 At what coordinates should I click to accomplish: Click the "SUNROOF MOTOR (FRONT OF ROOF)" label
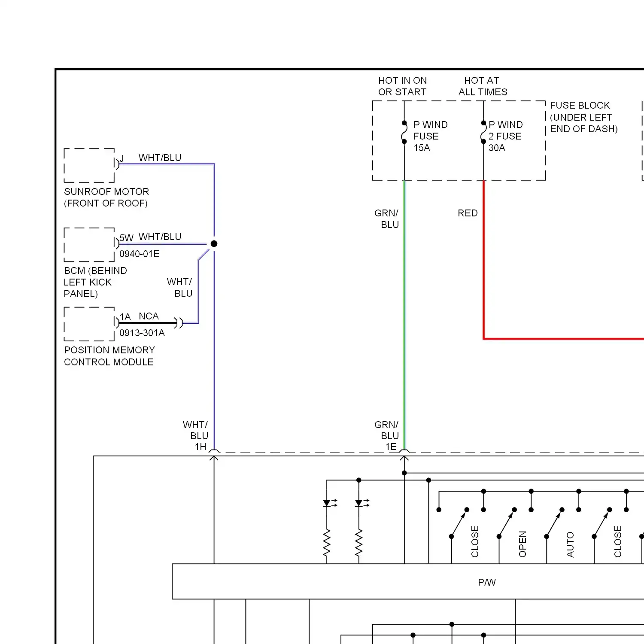pyautogui.click(x=106, y=197)
